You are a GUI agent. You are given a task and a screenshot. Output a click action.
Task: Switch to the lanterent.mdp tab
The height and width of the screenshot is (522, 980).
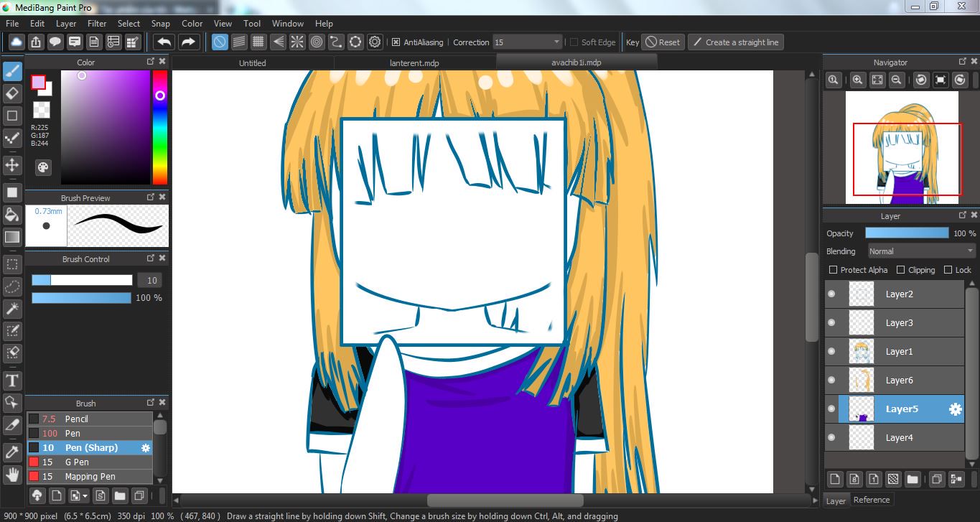414,63
